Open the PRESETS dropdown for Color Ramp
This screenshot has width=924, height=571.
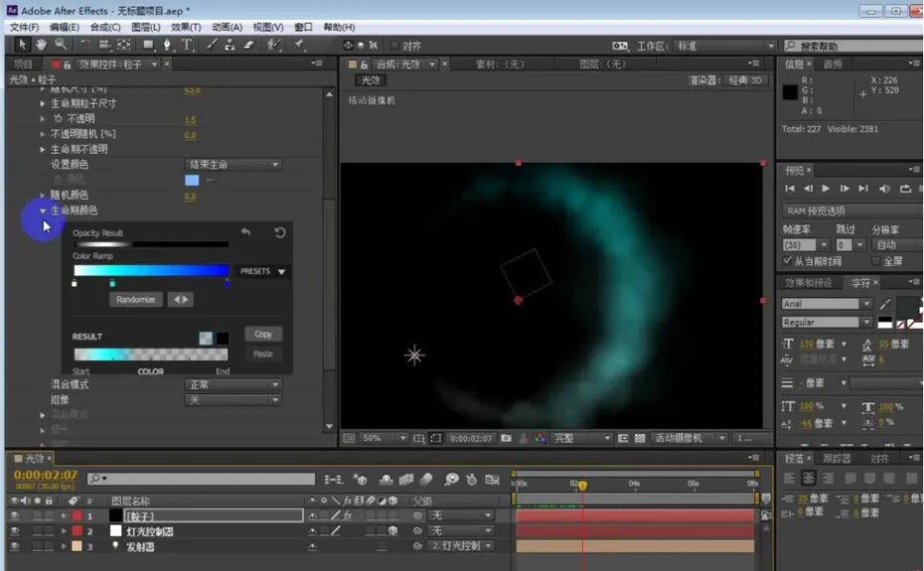[261, 271]
